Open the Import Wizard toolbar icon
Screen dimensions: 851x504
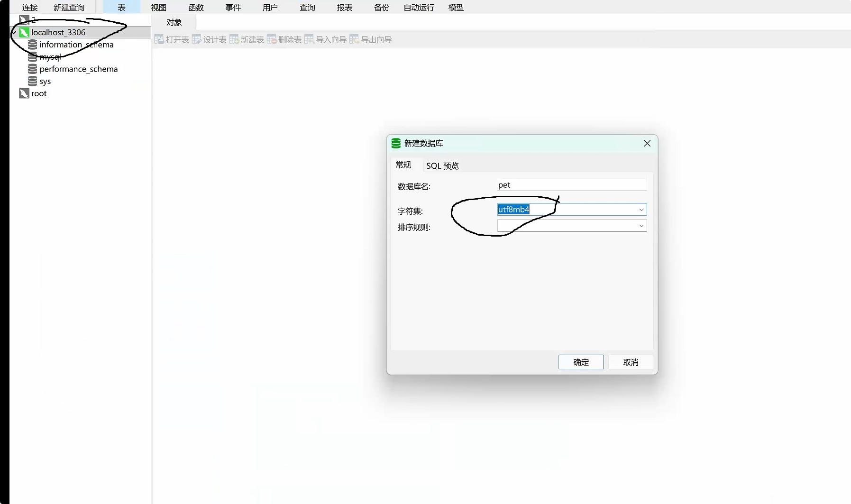click(309, 39)
